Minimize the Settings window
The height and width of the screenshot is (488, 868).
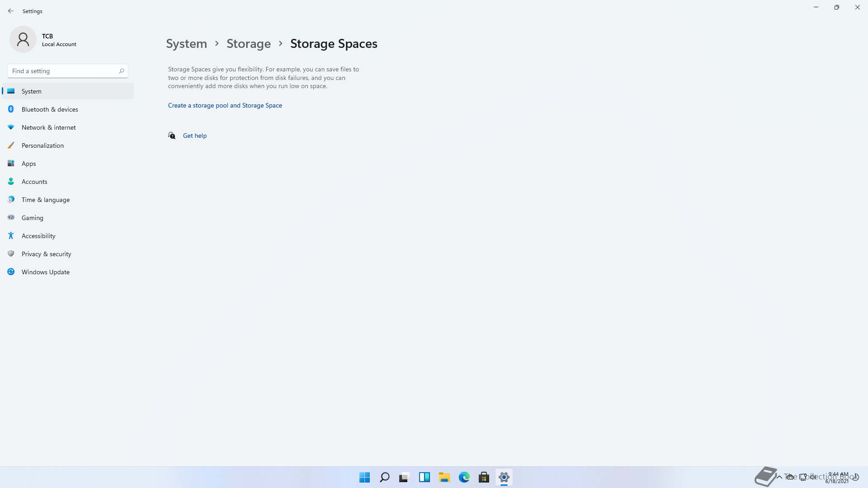pyautogui.click(x=816, y=7)
